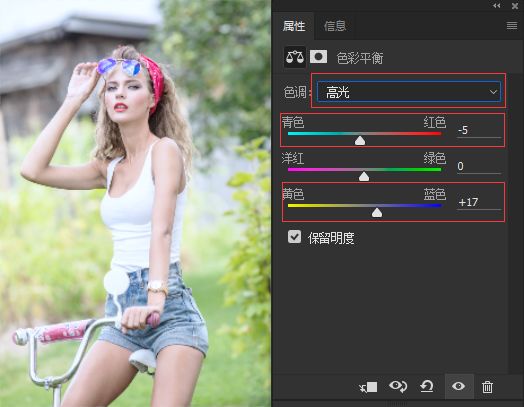Reset adjustment with the curved arrow icon
This screenshot has width=524, height=407.
click(x=427, y=386)
